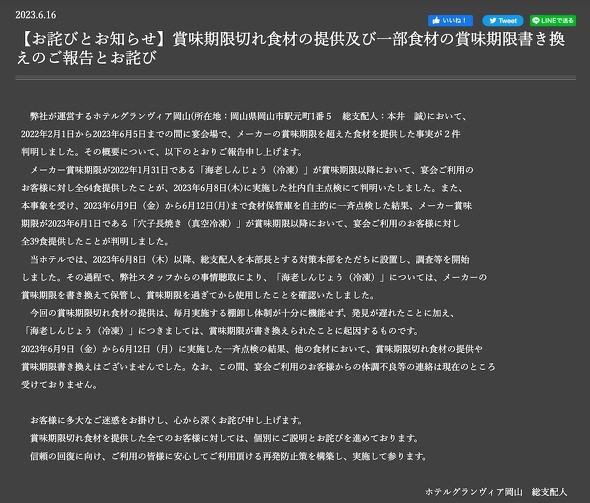This screenshot has height=503, width=590.
Task: Click the line starting 当ホテルでは、2023年6月8日
Action: (250, 260)
